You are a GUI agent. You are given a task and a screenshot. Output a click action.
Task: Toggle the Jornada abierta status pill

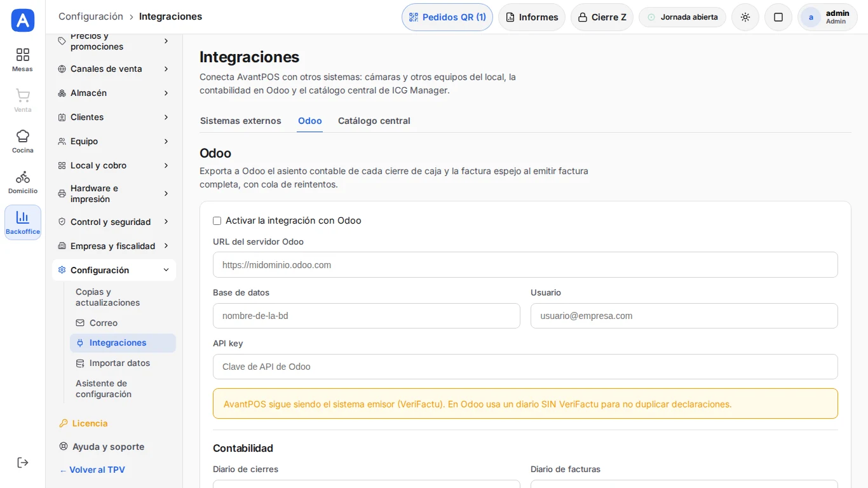point(682,17)
